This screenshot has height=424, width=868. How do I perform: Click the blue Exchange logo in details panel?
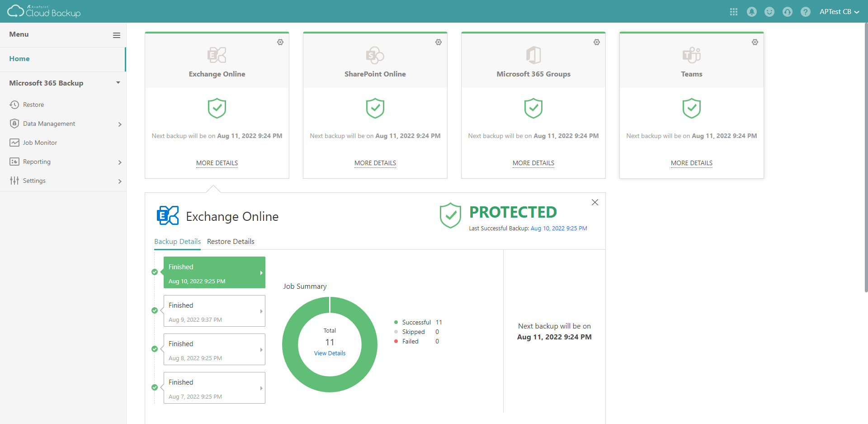pyautogui.click(x=168, y=215)
